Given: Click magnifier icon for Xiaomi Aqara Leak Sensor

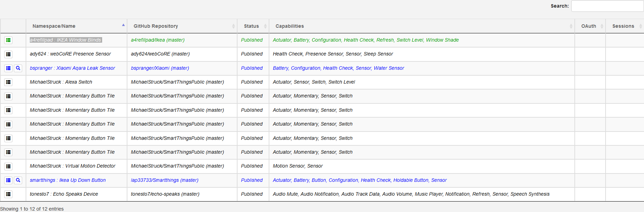Looking at the screenshot, I should tap(18, 68).
